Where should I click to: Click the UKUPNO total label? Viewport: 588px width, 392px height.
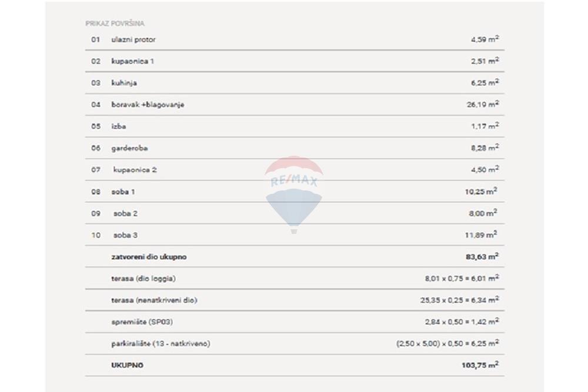(x=127, y=365)
